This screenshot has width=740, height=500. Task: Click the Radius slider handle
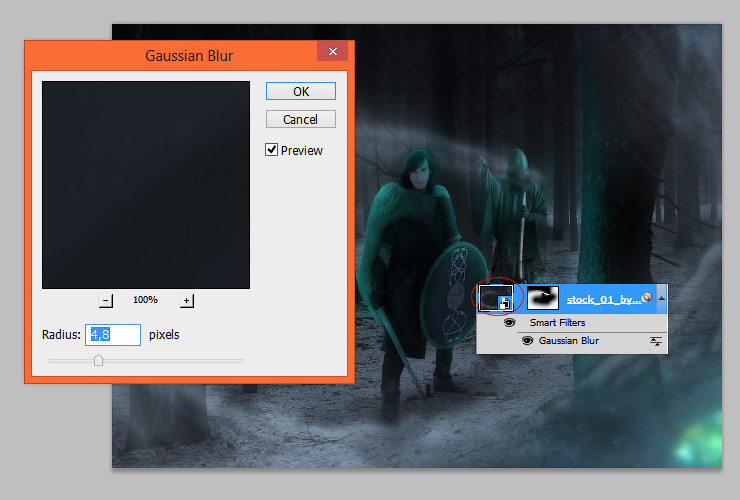click(x=98, y=360)
